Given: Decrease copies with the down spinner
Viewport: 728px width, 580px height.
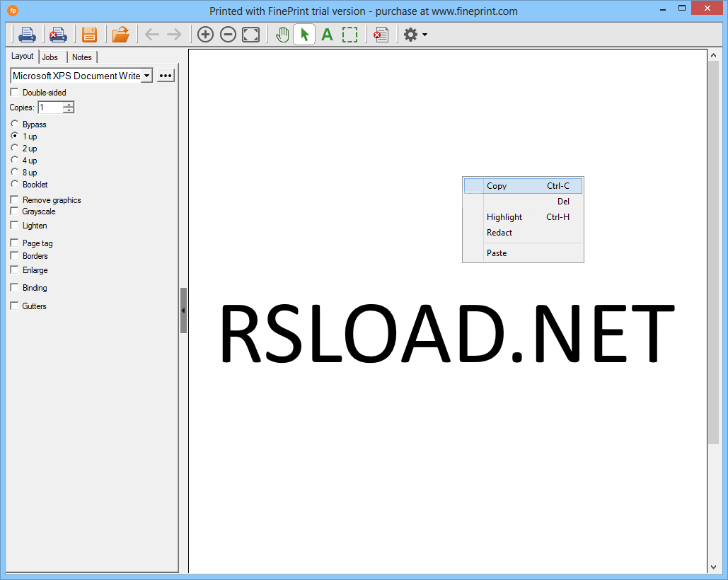Looking at the screenshot, I should [x=69, y=110].
